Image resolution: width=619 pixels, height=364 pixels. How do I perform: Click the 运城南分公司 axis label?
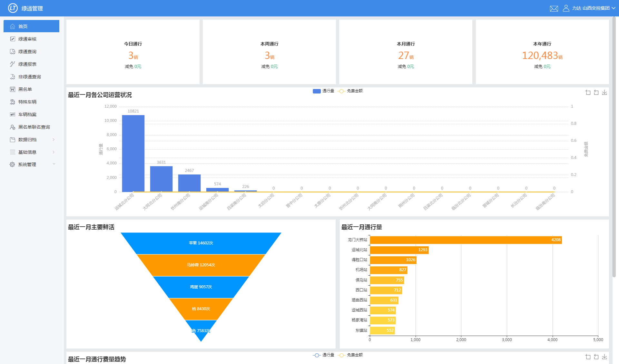(x=209, y=202)
